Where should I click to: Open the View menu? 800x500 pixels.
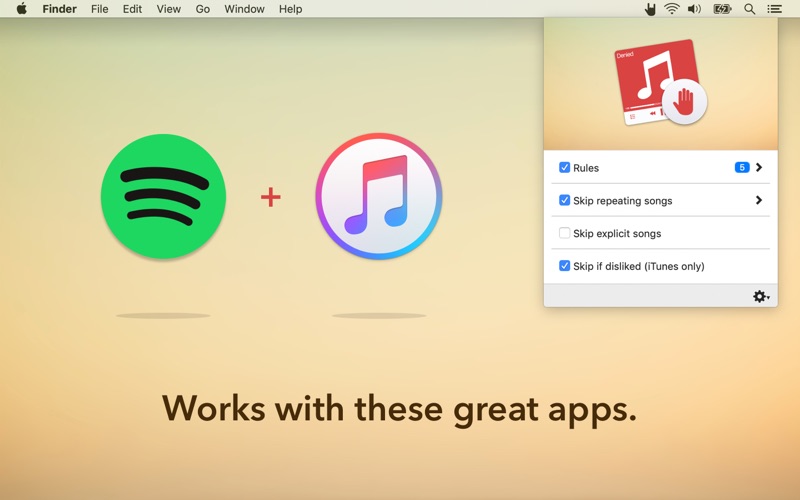pos(168,9)
